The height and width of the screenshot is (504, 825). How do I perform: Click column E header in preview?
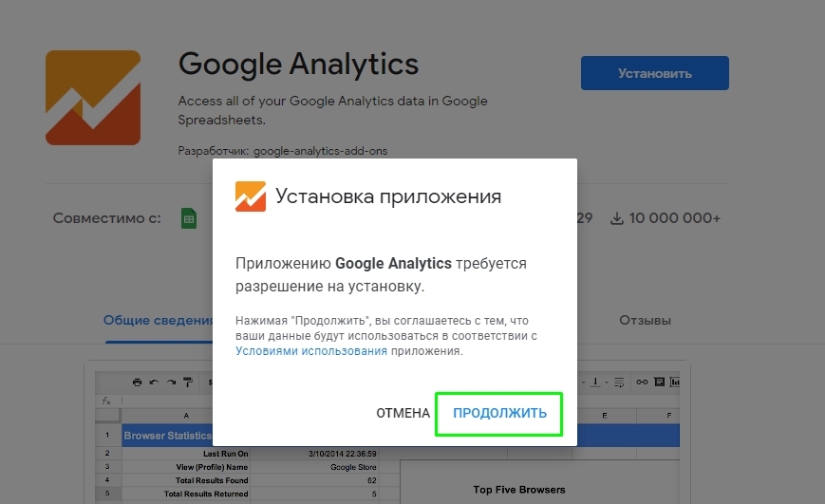pyautogui.click(x=604, y=416)
